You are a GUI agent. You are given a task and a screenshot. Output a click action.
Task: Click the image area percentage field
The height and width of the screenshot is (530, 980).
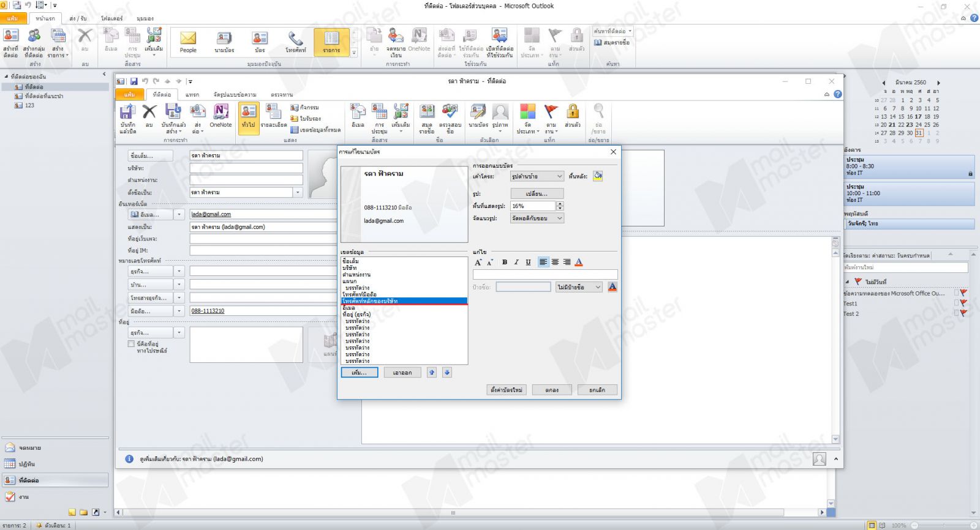pos(532,206)
